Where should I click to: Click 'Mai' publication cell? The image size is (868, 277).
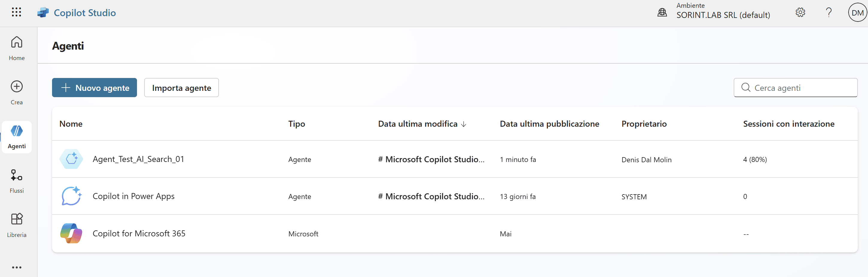(505, 234)
